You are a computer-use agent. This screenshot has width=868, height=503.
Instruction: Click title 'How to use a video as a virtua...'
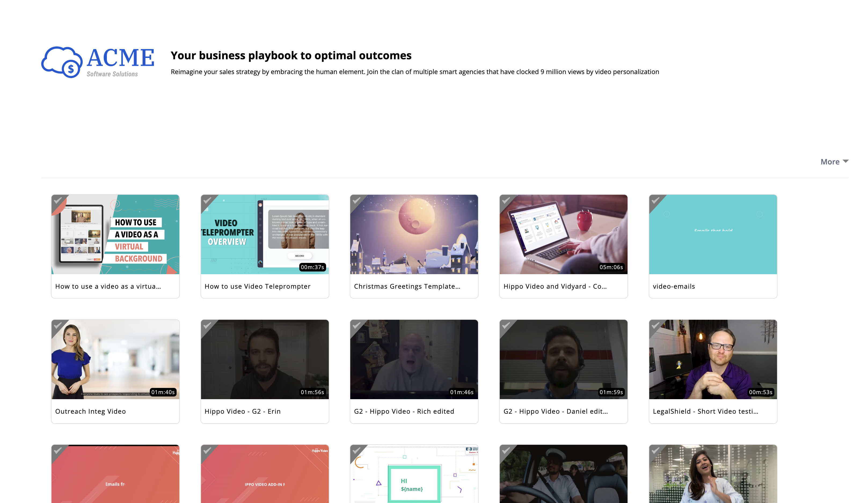(108, 287)
